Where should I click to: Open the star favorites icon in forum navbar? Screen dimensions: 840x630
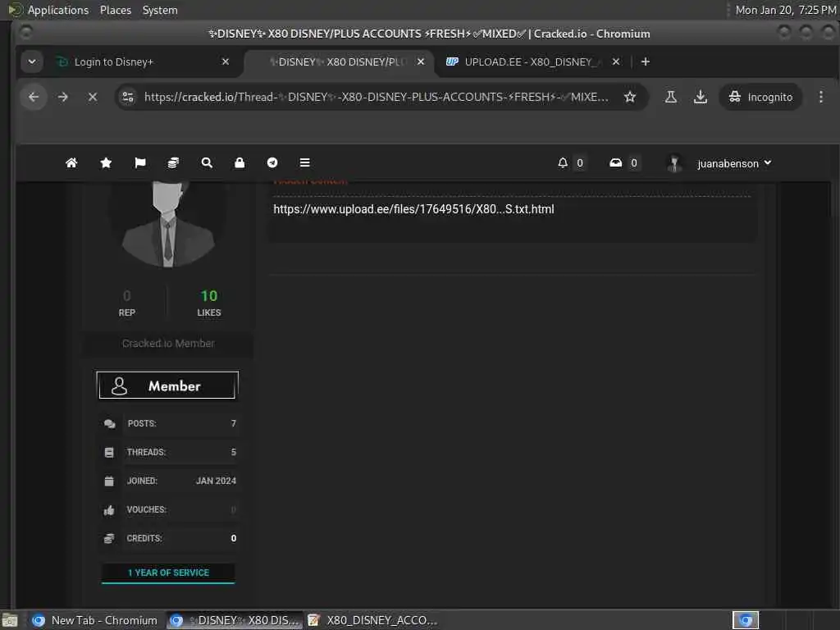(106, 163)
